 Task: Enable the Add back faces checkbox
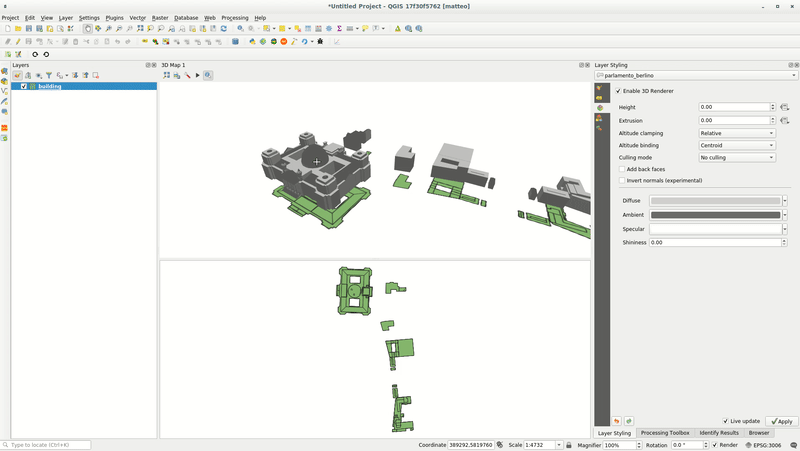[x=620, y=169]
